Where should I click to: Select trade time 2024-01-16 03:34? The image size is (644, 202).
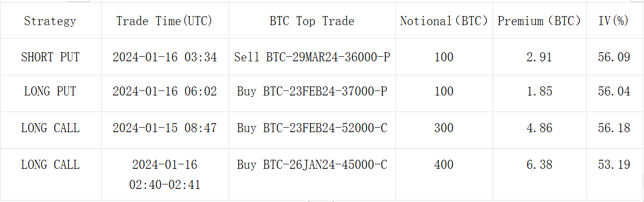[165, 57]
